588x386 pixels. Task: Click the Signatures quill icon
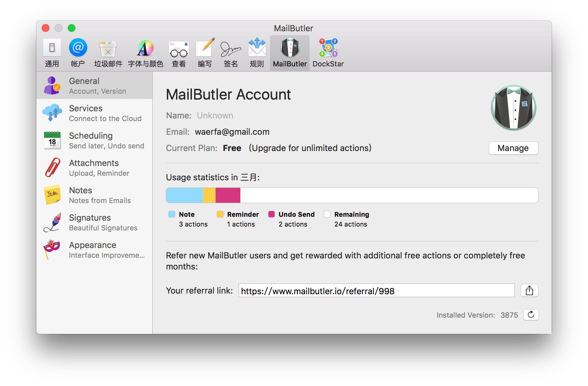tap(52, 222)
